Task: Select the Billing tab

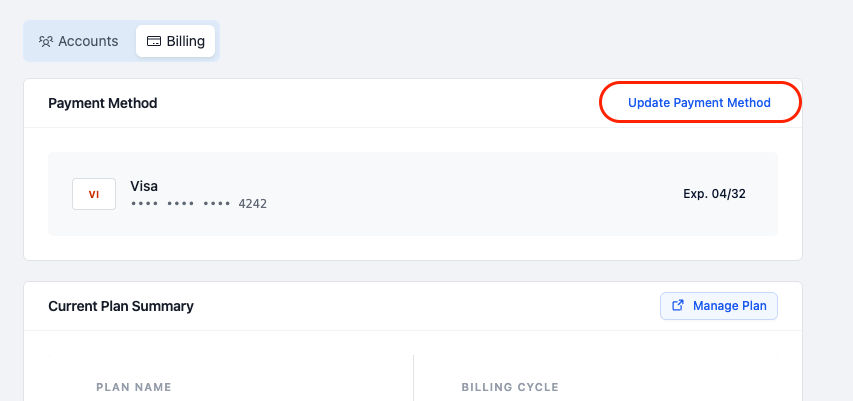Action: [x=175, y=41]
